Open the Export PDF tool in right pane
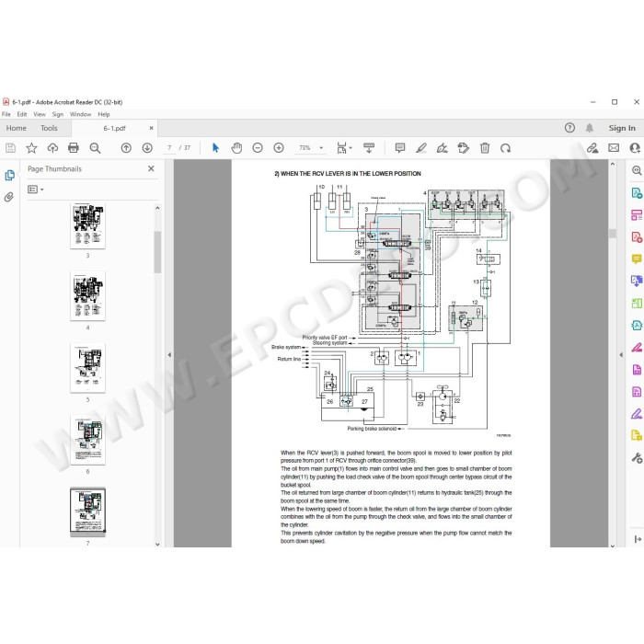 (637, 192)
